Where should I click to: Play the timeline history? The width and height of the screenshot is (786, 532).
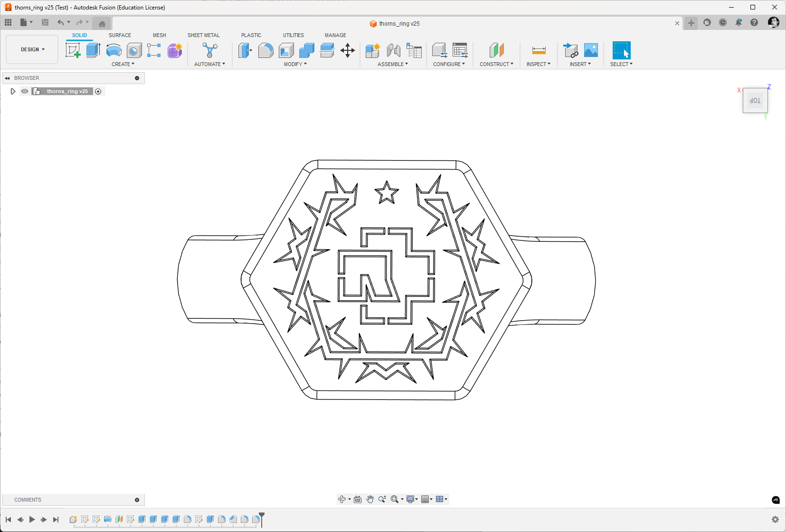click(x=32, y=520)
